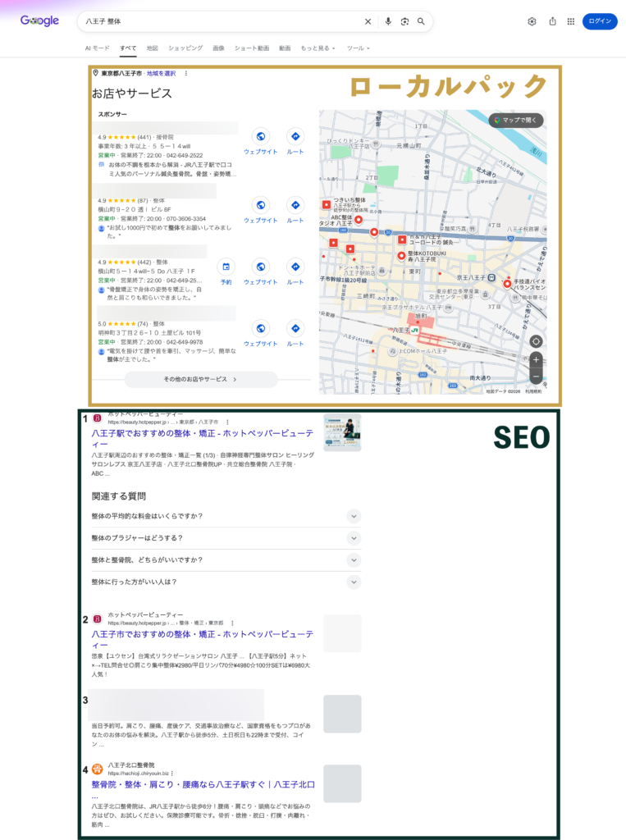Expand question 整体と整骨院、どちらがいいですか?
626x840 pixels.
coord(226,559)
